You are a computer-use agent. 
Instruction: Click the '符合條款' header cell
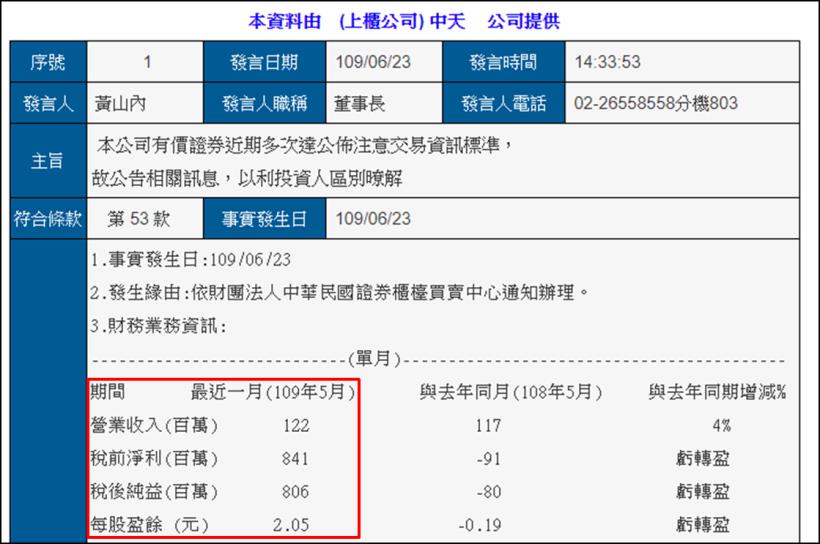48,218
